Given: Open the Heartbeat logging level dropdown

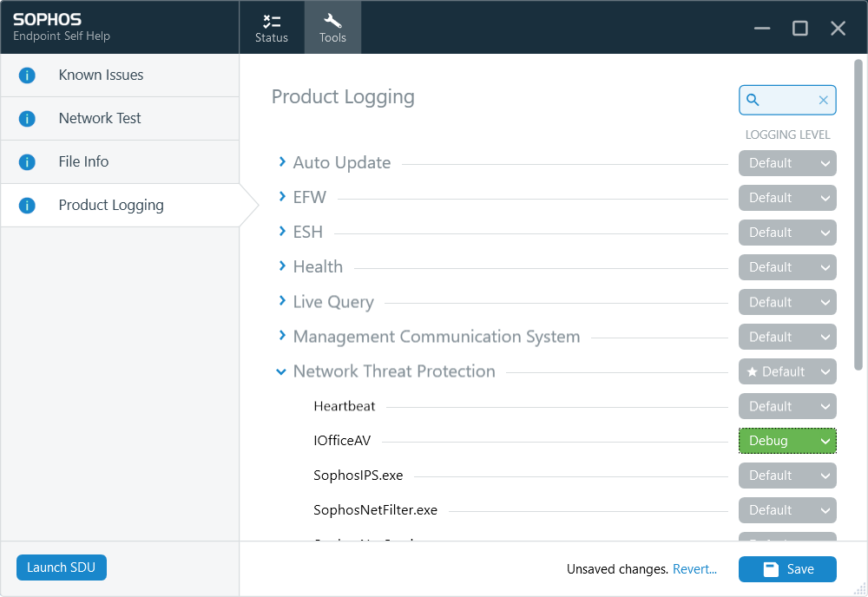Looking at the screenshot, I should click(x=787, y=406).
